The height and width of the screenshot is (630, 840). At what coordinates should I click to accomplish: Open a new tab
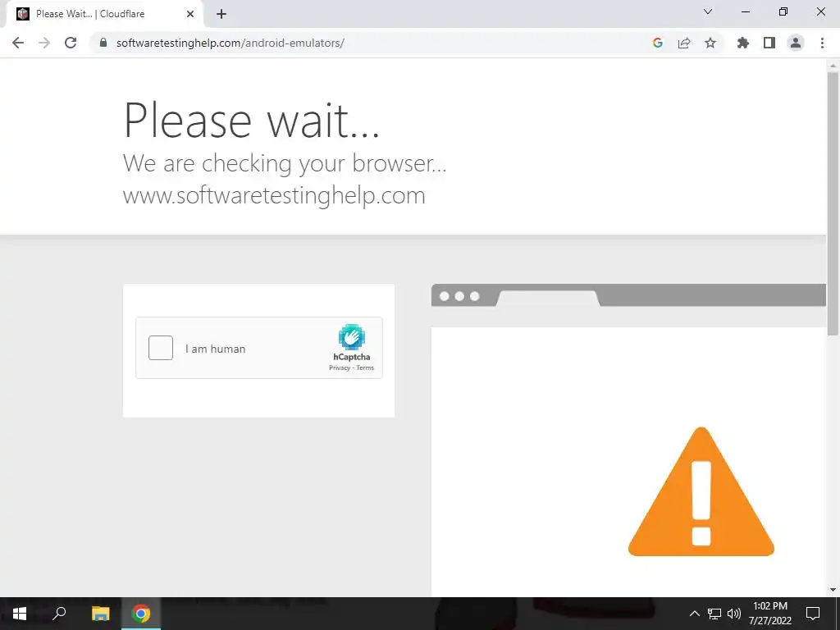pos(221,14)
